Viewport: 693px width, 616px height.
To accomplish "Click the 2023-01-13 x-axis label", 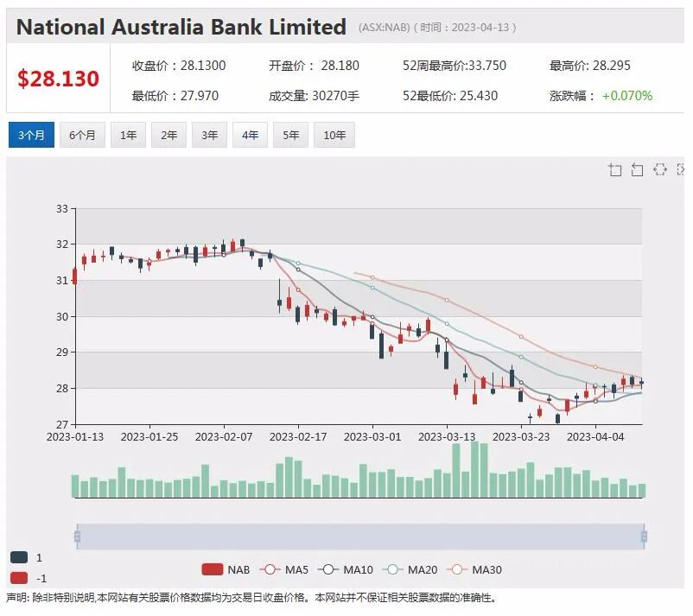I will pos(75,436).
